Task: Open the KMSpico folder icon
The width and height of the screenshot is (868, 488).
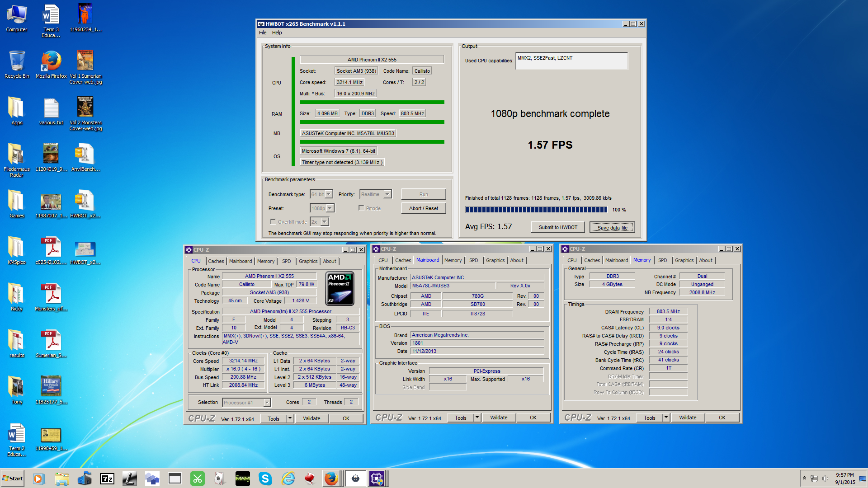Action: tap(17, 250)
